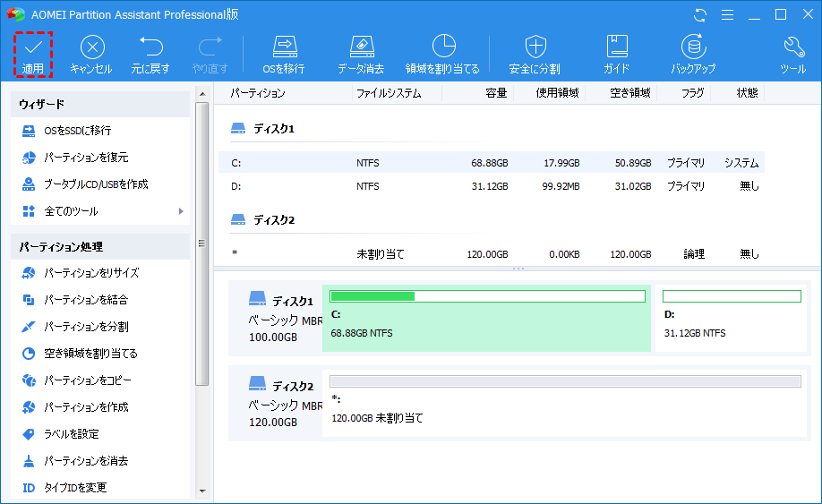Click 31.02GB free-space cell of D:
Image resolution: width=822 pixels, height=504 pixels.
[633, 186]
